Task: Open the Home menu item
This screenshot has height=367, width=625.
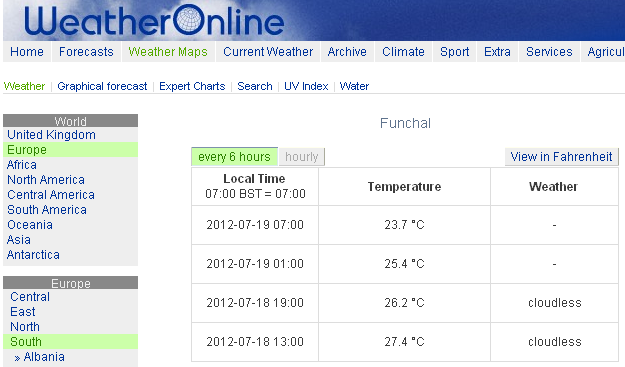Action: click(x=27, y=52)
